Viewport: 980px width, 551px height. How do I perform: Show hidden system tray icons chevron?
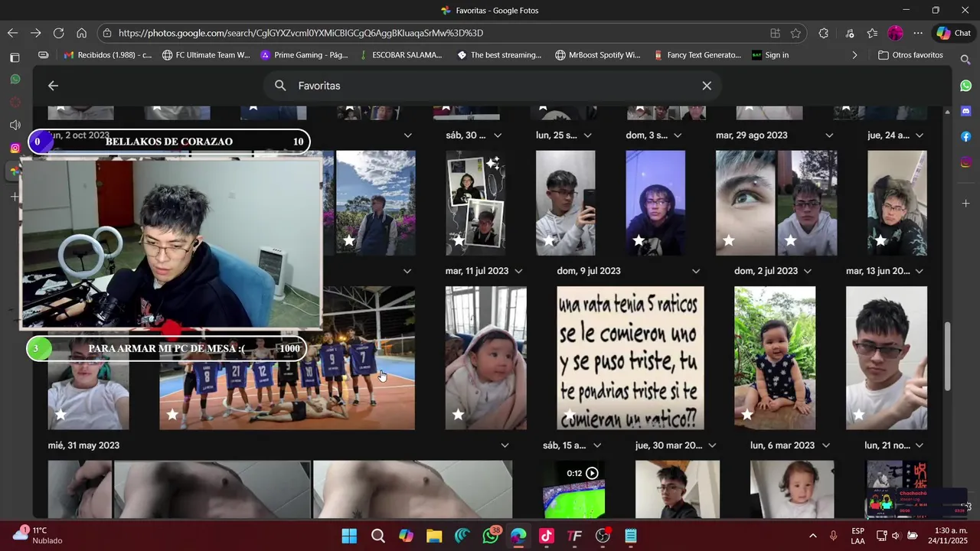pos(812,536)
